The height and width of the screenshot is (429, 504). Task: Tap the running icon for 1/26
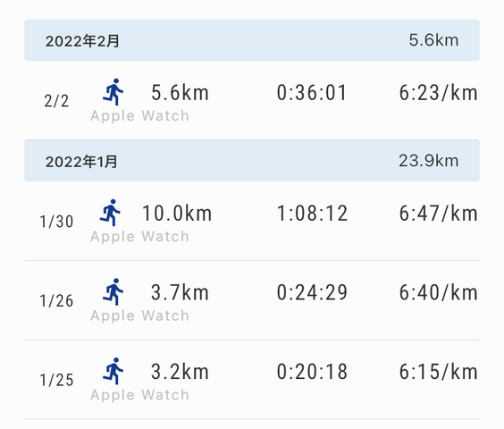113,291
